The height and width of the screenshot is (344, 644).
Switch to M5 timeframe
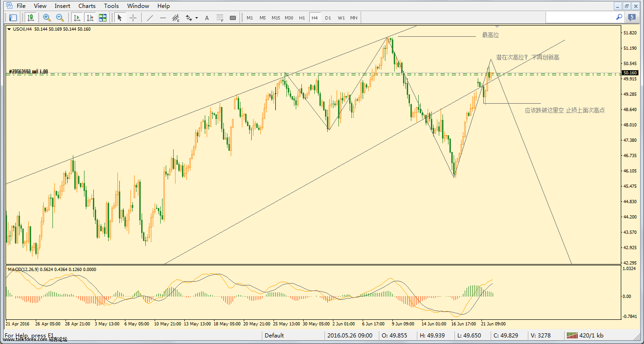pos(263,18)
